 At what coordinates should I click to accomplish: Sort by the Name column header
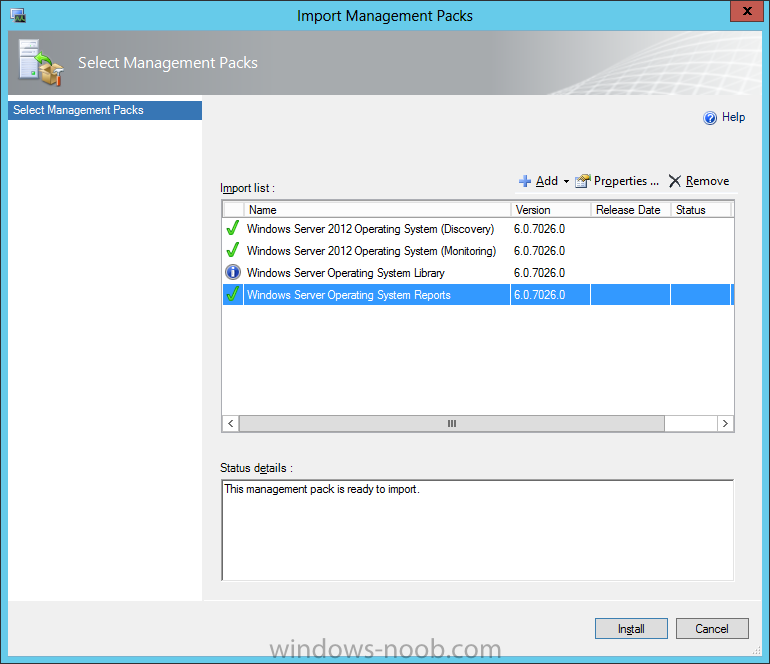[x=377, y=210]
